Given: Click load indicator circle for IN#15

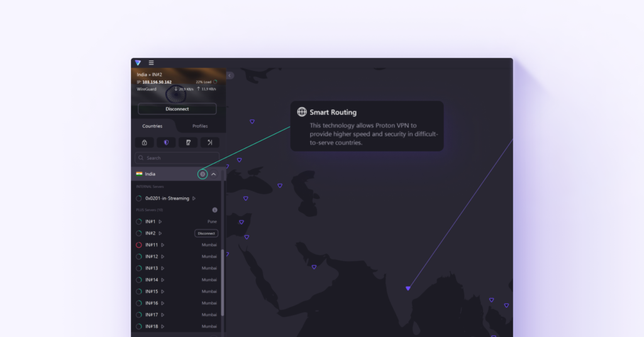Looking at the screenshot, I should tap(139, 292).
